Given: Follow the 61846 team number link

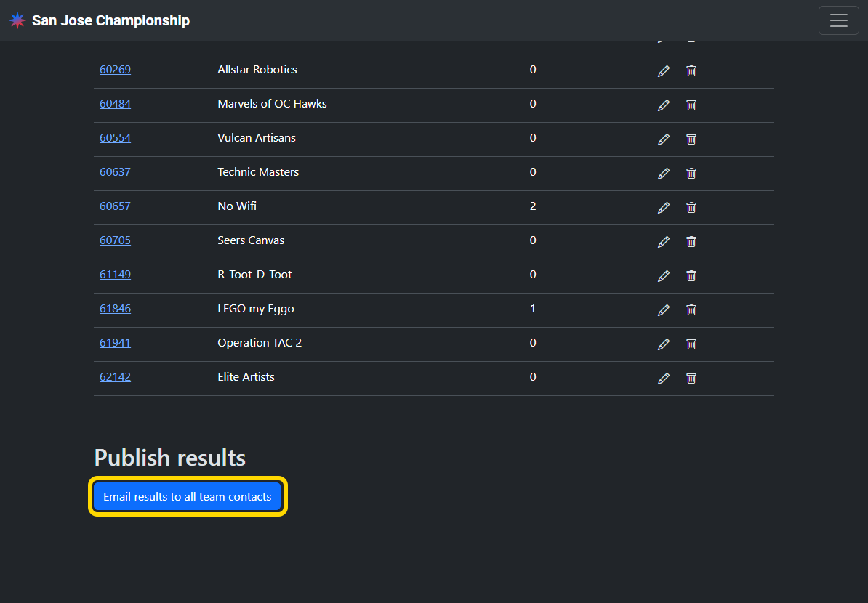Looking at the screenshot, I should (x=115, y=309).
